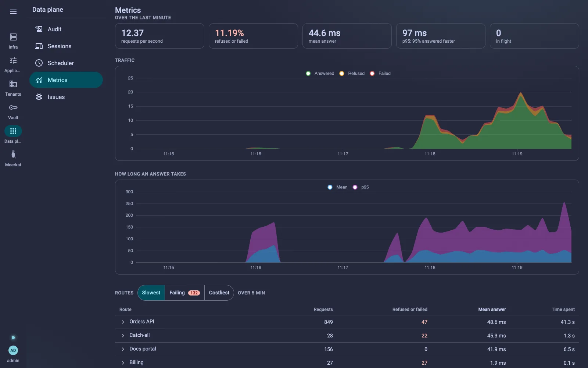The height and width of the screenshot is (368, 588).
Task: Toggle the Refused series in Traffic legend
Action: click(352, 74)
